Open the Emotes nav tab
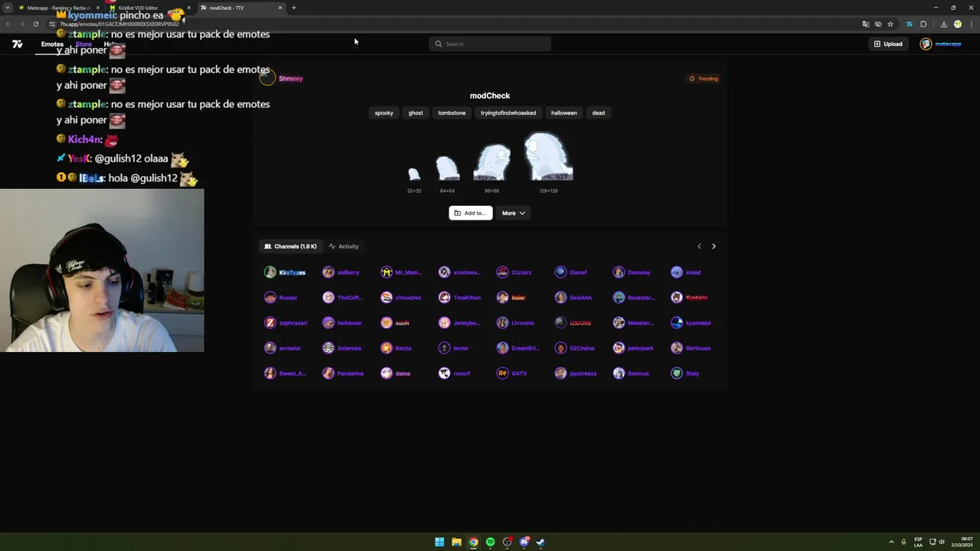 (x=52, y=44)
